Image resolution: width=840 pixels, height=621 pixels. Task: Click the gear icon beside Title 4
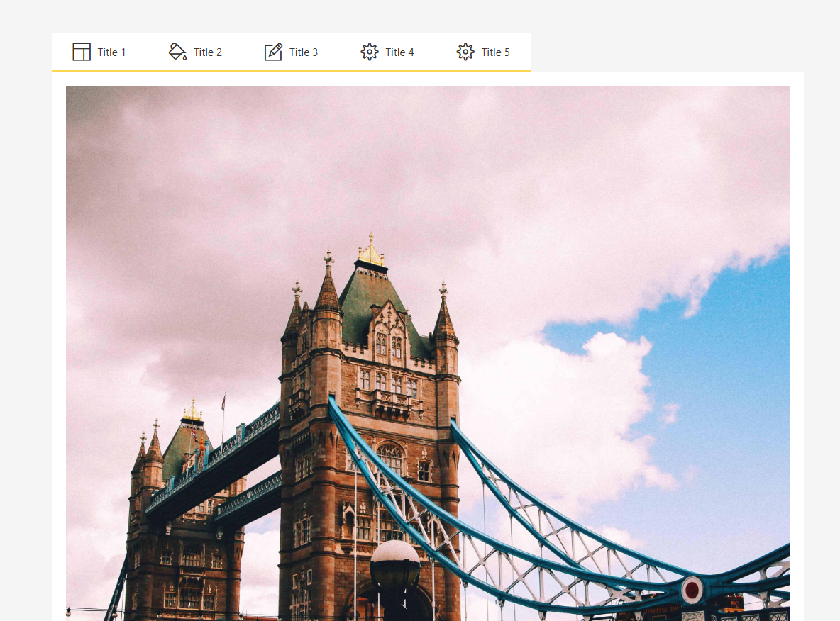pyautogui.click(x=370, y=52)
